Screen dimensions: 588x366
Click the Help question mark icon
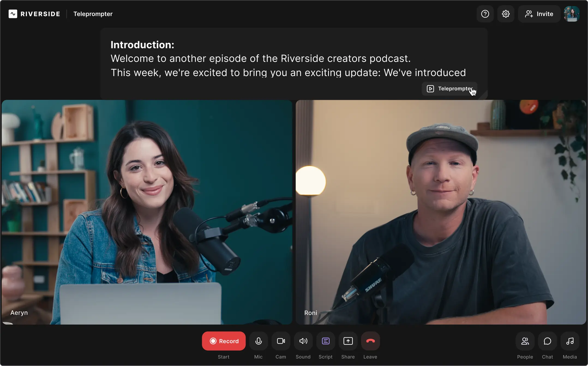tap(485, 13)
